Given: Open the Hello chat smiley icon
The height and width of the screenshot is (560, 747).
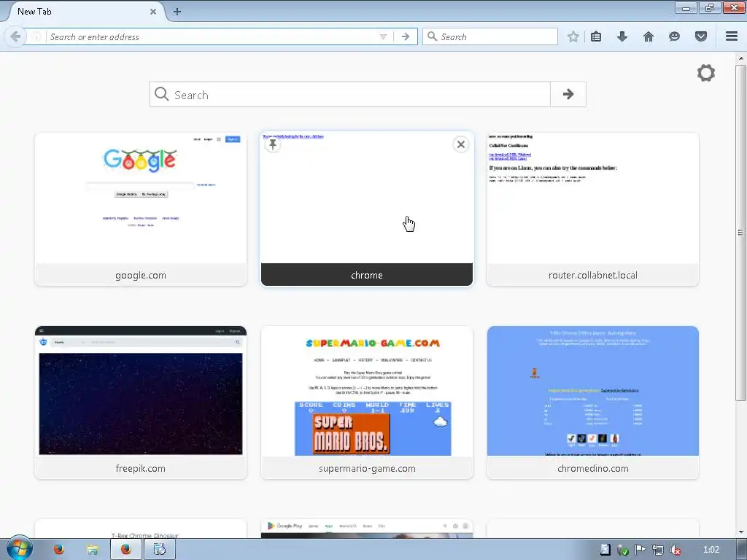Looking at the screenshot, I should point(674,36).
